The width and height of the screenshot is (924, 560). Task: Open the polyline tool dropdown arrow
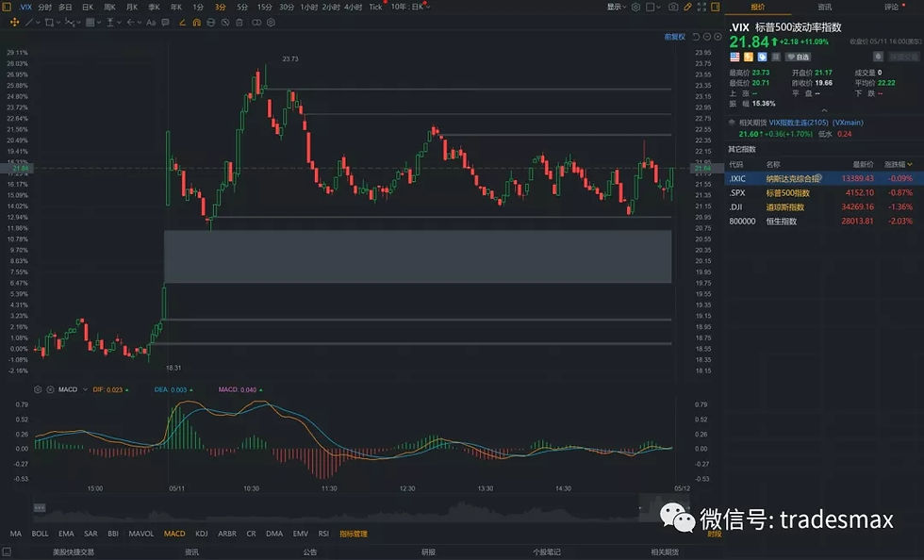pyautogui.click(x=78, y=23)
